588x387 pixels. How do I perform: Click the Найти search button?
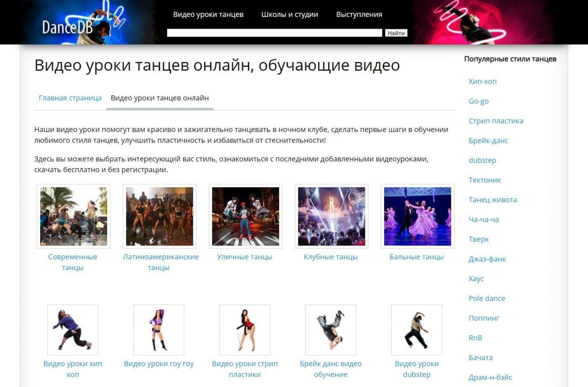coord(396,33)
